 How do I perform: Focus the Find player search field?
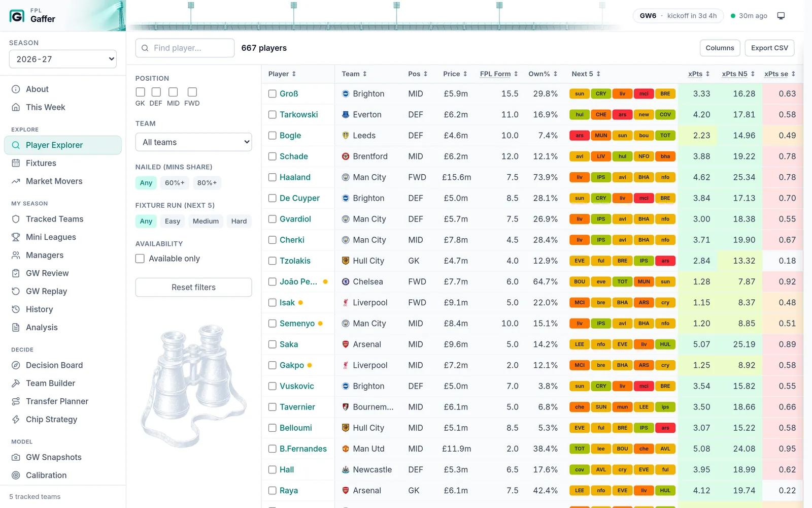click(185, 48)
